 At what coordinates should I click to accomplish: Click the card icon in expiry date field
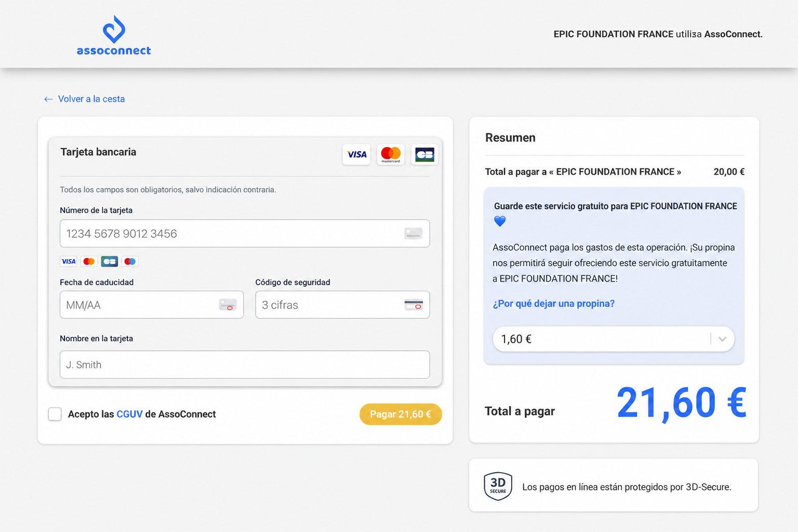click(228, 305)
